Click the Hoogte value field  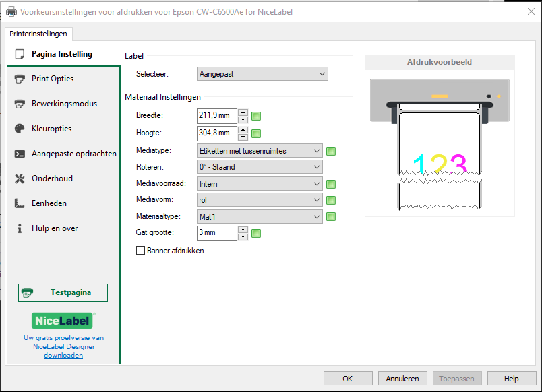pyautogui.click(x=216, y=133)
